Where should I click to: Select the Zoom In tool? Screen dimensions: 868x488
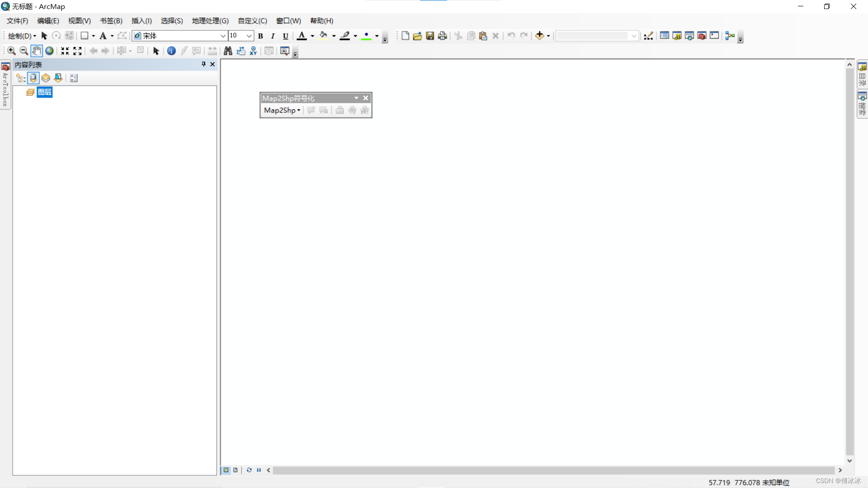[x=11, y=51]
